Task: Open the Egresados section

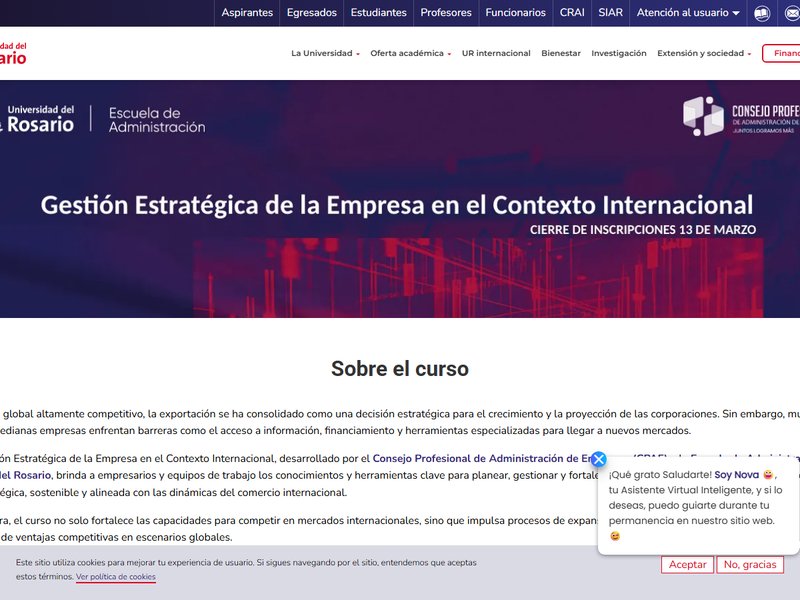Action: [x=312, y=13]
